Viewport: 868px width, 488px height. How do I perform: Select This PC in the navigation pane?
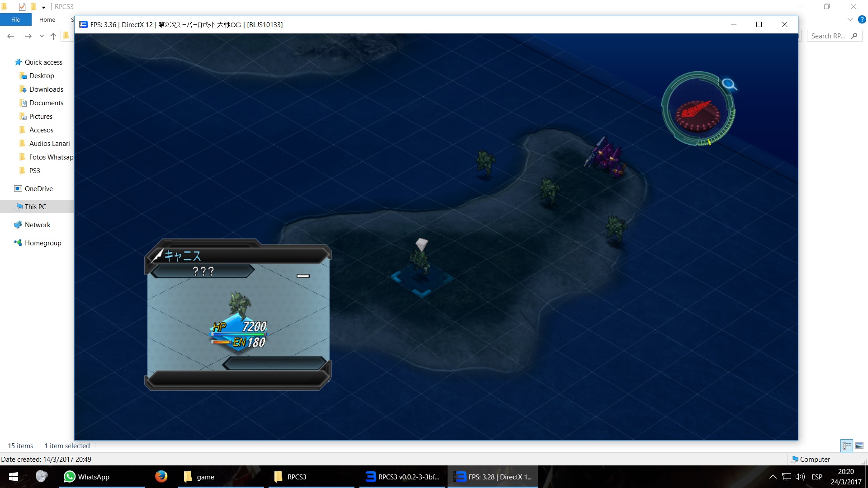click(x=35, y=206)
